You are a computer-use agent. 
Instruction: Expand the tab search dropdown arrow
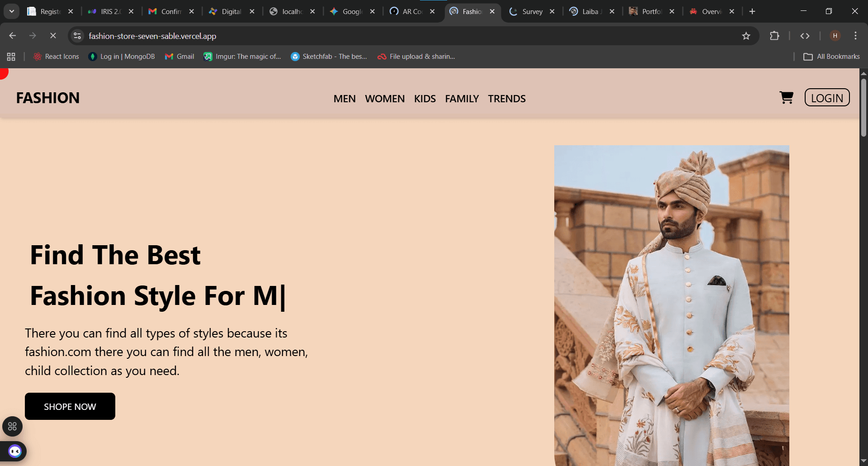(12, 11)
